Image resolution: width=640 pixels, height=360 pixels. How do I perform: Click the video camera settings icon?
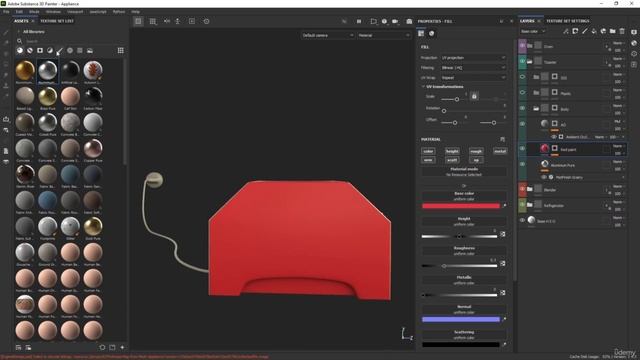395,21
